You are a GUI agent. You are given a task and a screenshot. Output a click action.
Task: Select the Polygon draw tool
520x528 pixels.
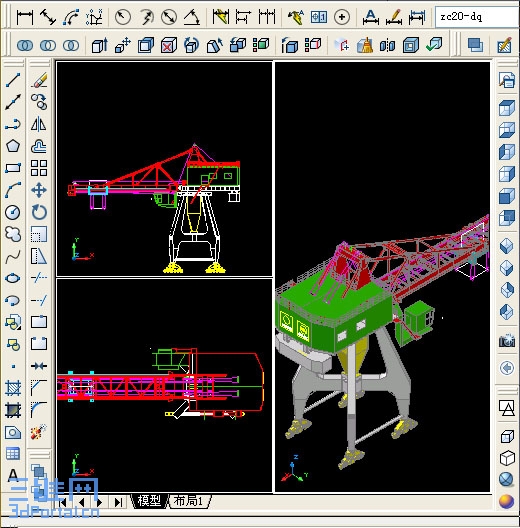tap(13, 146)
